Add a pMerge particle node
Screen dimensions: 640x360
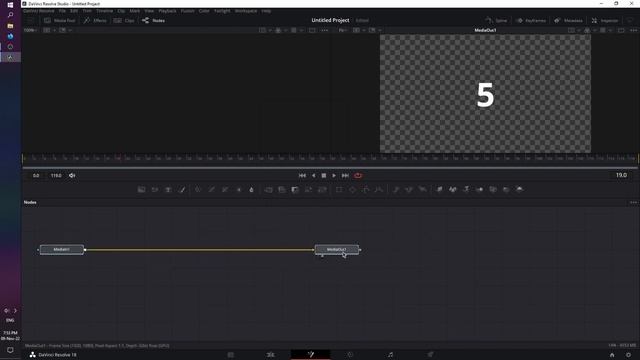[409, 189]
